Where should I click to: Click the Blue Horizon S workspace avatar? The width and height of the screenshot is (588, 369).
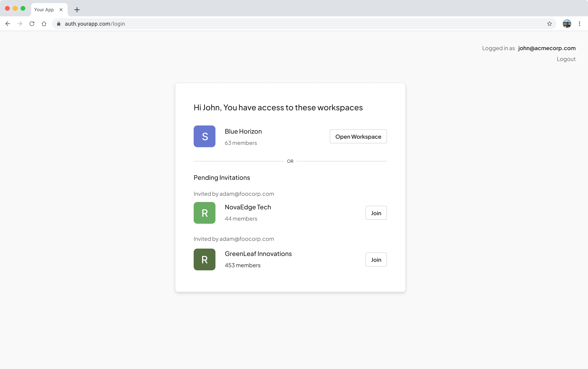pyautogui.click(x=204, y=136)
